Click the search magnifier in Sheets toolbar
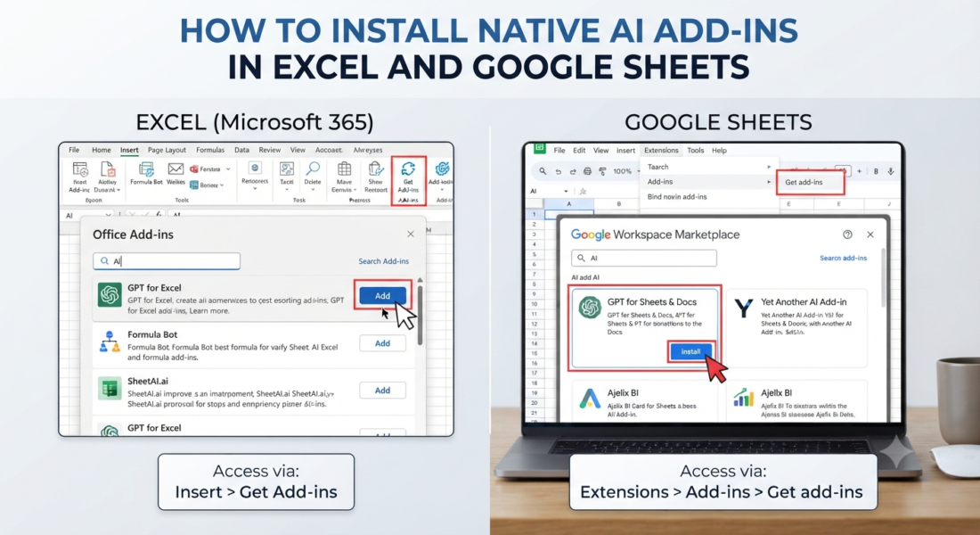Viewport: 980px width, 535px height. click(x=543, y=171)
